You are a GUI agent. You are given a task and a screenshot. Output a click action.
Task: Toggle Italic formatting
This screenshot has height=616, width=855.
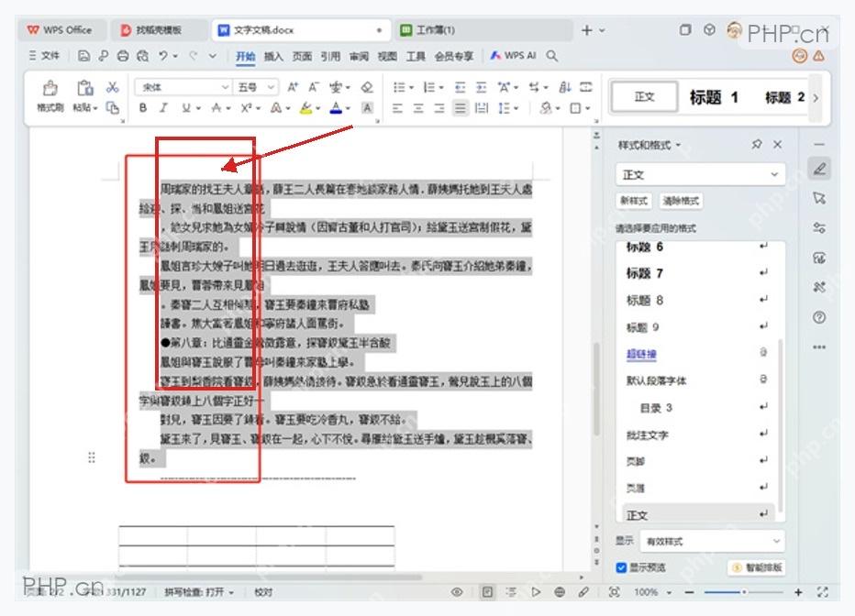[x=163, y=108]
